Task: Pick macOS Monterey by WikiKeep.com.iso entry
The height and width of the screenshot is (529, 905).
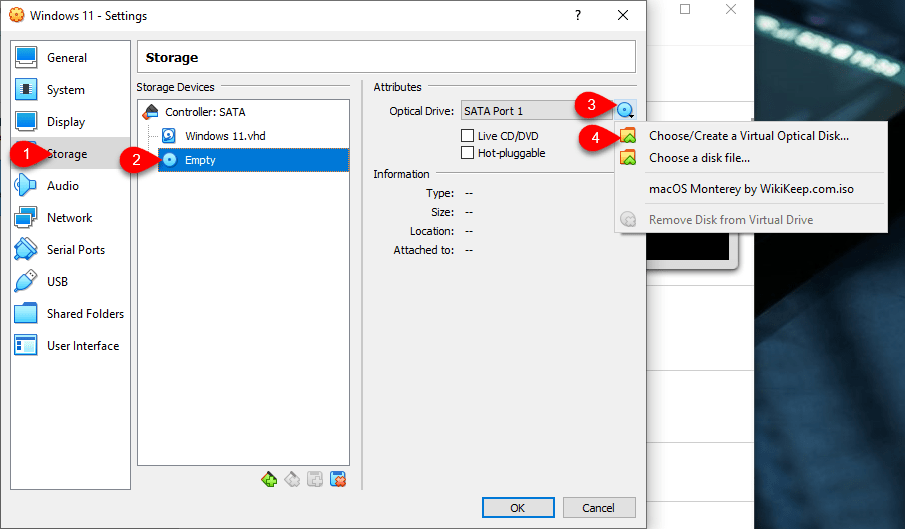Action: click(x=751, y=189)
